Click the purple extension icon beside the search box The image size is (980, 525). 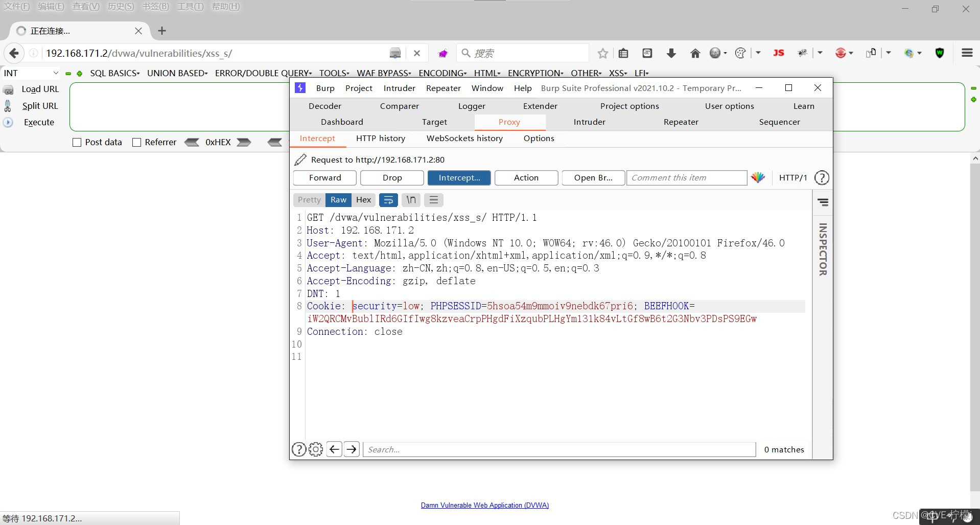[x=443, y=53]
